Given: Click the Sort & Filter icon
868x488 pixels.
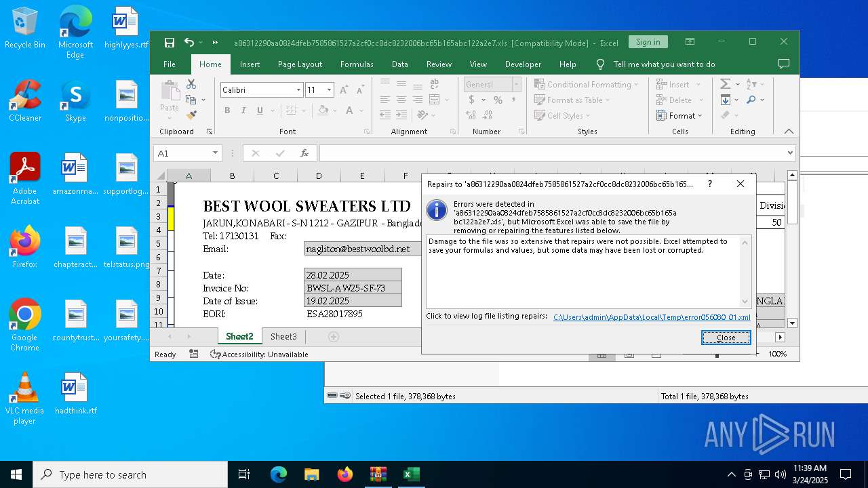Looking at the screenshot, I should [751, 84].
